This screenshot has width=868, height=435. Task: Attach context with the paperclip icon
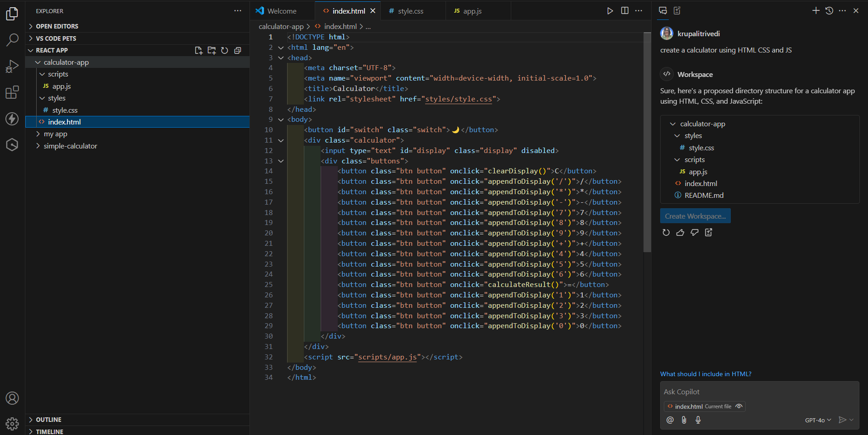click(x=684, y=420)
